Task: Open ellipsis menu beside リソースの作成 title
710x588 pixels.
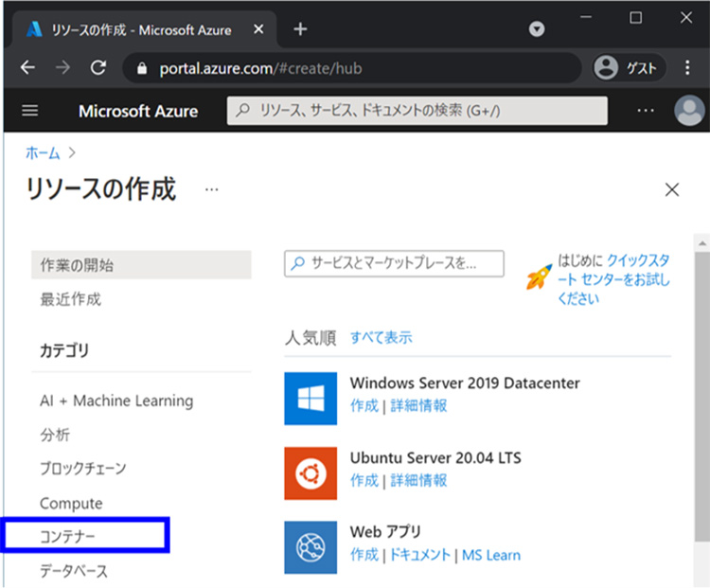Action: point(211,189)
